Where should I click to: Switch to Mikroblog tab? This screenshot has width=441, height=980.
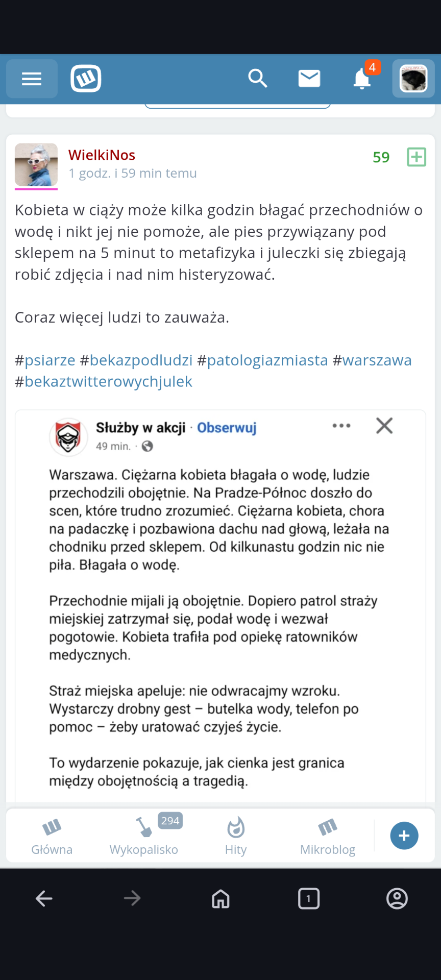tap(328, 836)
